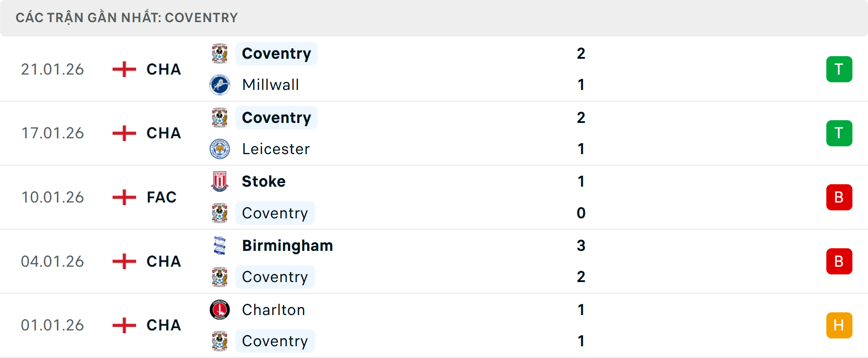This screenshot has width=868, height=358.
Task: Click the England flag on the 21.01.26 row
Action: [x=123, y=69]
